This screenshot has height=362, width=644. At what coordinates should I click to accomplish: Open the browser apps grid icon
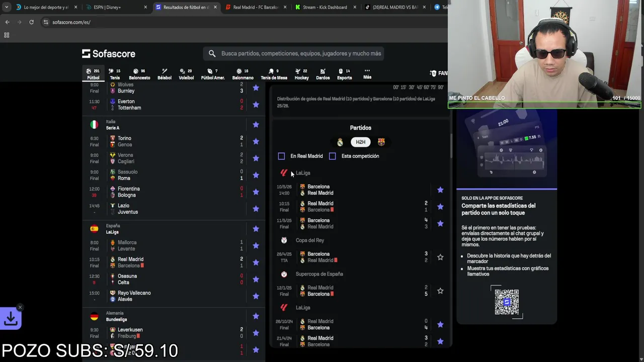point(7,35)
